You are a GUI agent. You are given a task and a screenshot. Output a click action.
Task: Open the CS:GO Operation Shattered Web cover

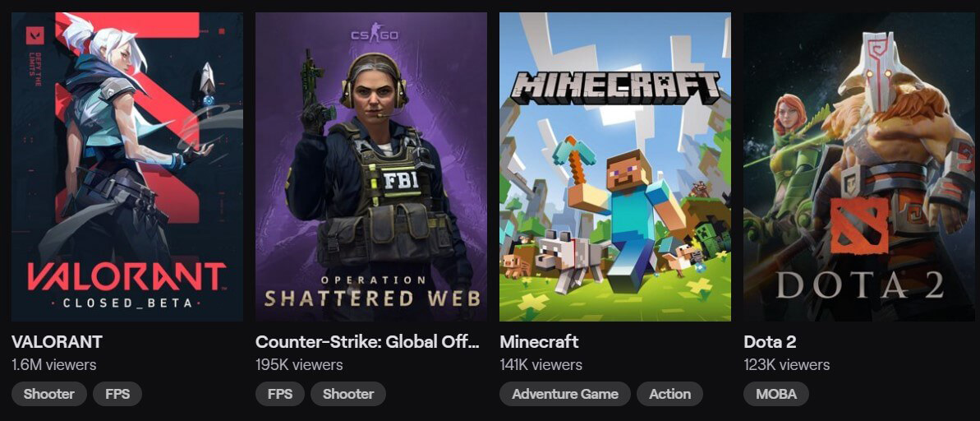[x=371, y=166]
